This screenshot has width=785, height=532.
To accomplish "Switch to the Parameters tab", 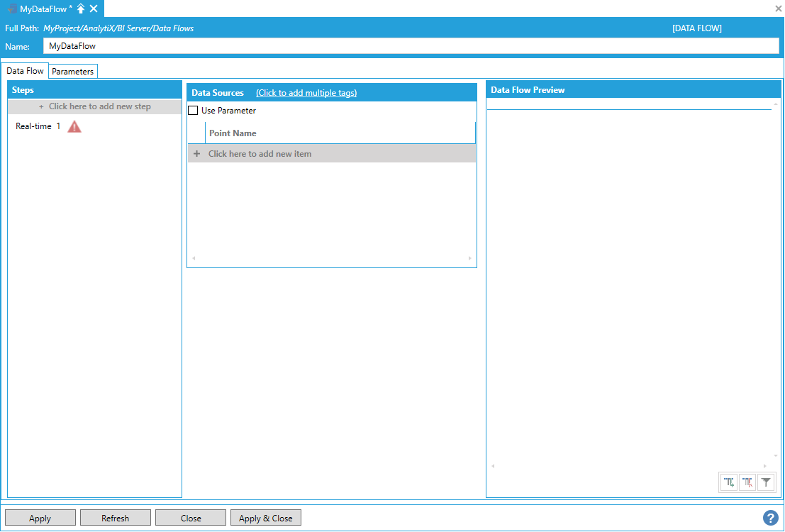I will point(72,72).
